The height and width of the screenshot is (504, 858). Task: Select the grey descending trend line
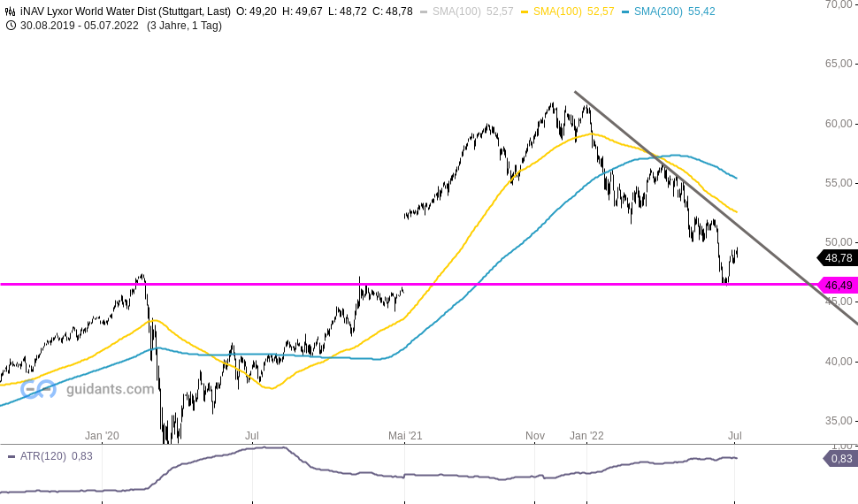click(x=716, y=208)
